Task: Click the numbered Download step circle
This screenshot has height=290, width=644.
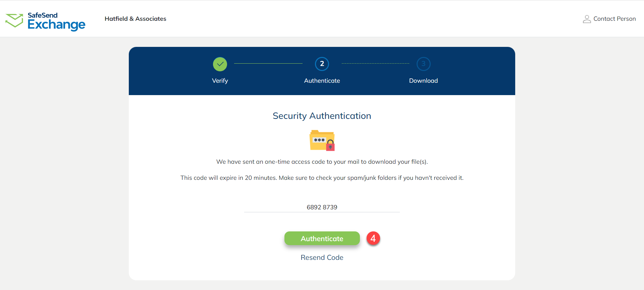Action: coord(423,64)
